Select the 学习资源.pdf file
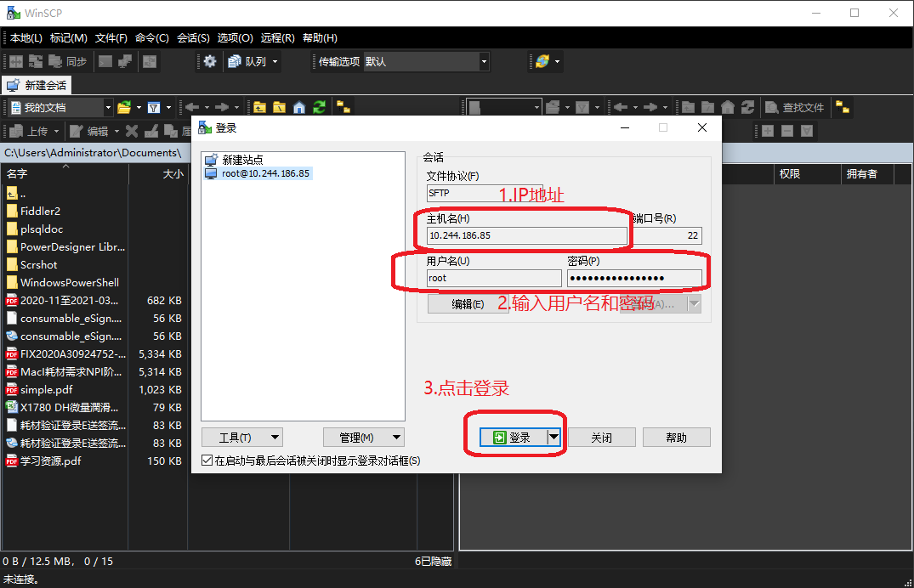This screenshot has width=914, height=588. tap(43, 461)
